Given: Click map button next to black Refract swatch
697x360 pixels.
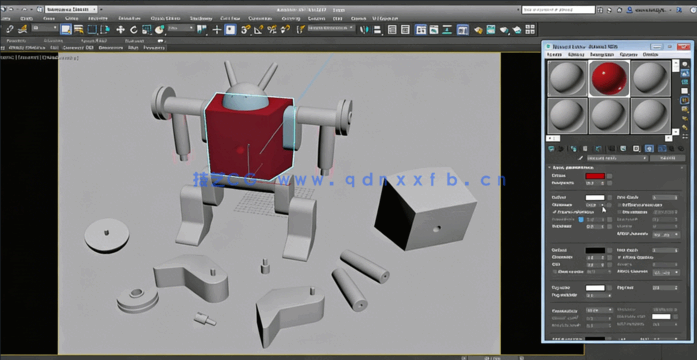Looking at the screenshot, I should pos(610,251).
